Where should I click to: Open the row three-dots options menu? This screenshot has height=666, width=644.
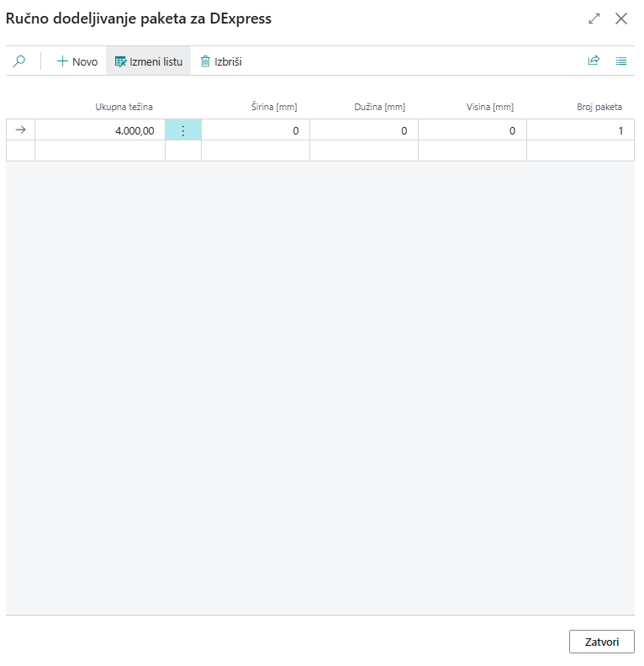pyautogui.click(x=183, y=130)
